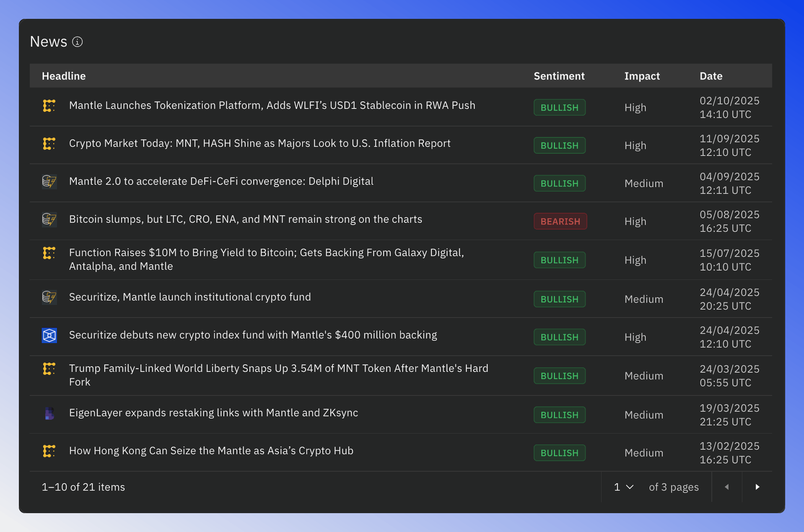Click BULLISH badge on Function Raises row
Viewport: 804px width, 532px height.
[x=559, y=260]
